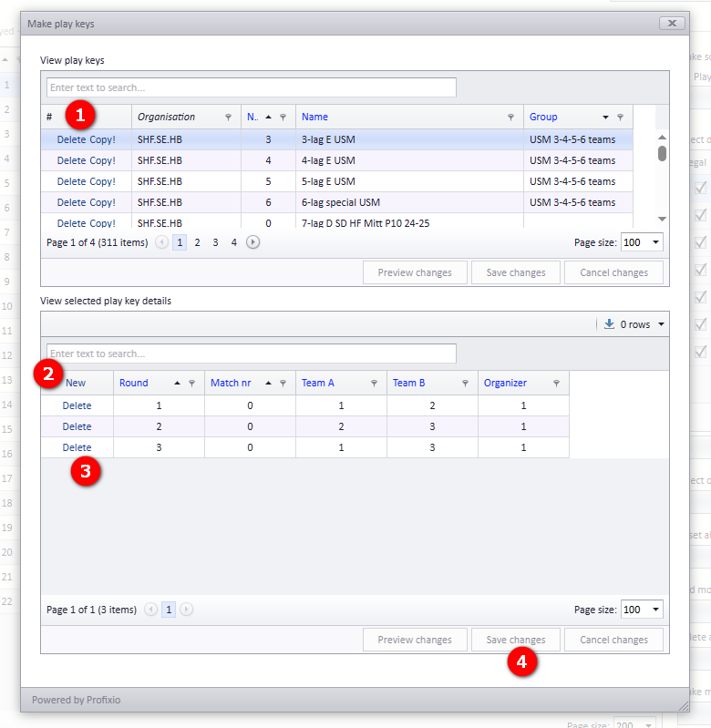Click the export download icon beside 0 rows
The image size is (711, 728).
coord(609,323)
